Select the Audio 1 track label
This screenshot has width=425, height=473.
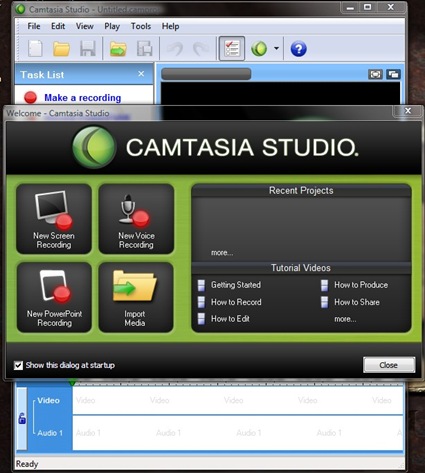[x=50, y=433]
